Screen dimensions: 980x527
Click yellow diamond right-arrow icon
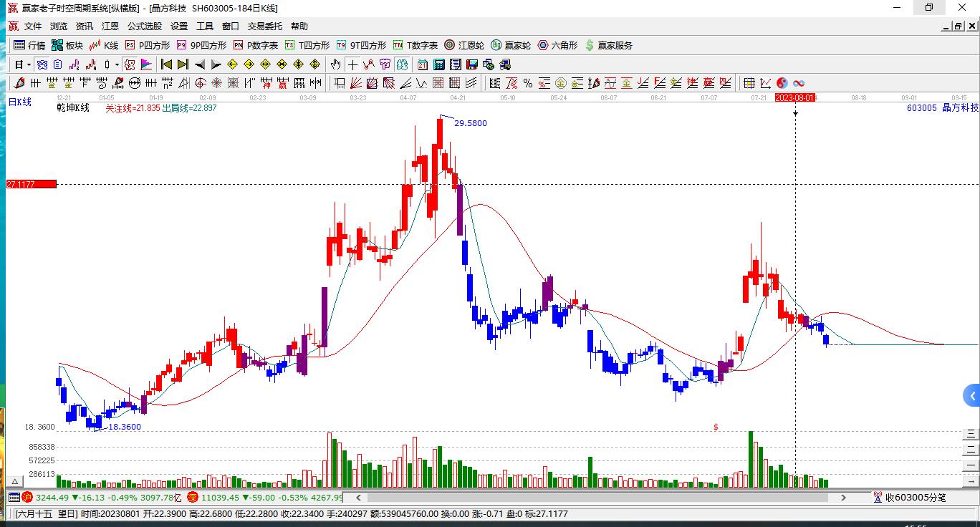point(249,64)
